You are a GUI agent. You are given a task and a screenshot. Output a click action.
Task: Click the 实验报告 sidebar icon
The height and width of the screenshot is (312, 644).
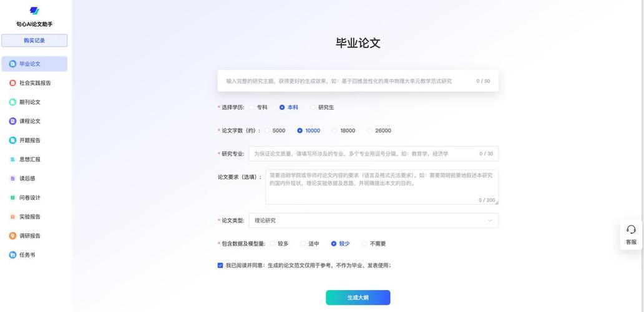click(12, 217)
